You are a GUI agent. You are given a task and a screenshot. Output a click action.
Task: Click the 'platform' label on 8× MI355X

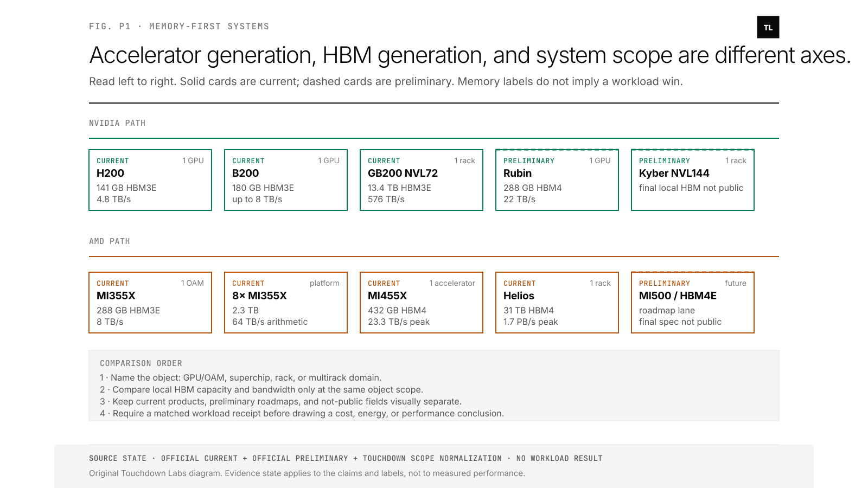click(324, 283)
